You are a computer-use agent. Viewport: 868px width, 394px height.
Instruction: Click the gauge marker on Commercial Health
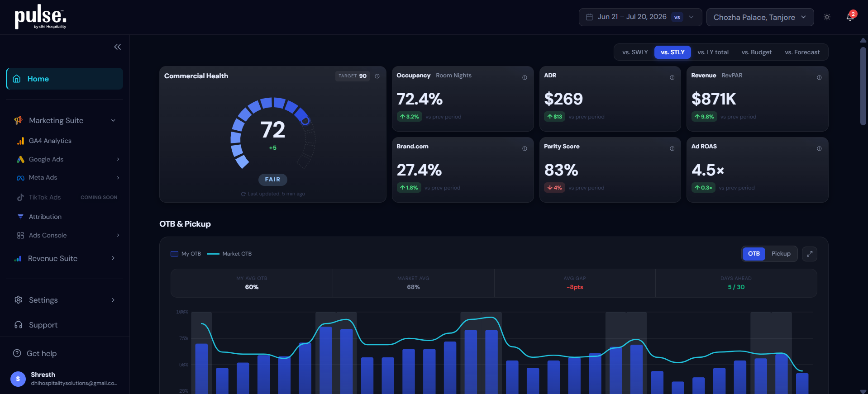coord(305,121)
